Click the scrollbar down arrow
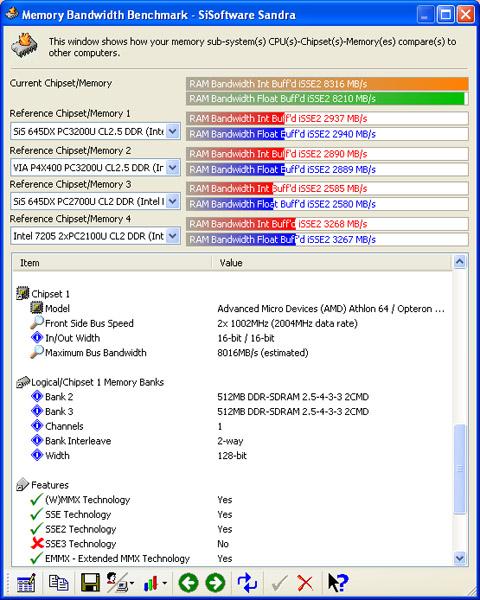The width and height of the screenshot is (480, 600). pos(459,558)
